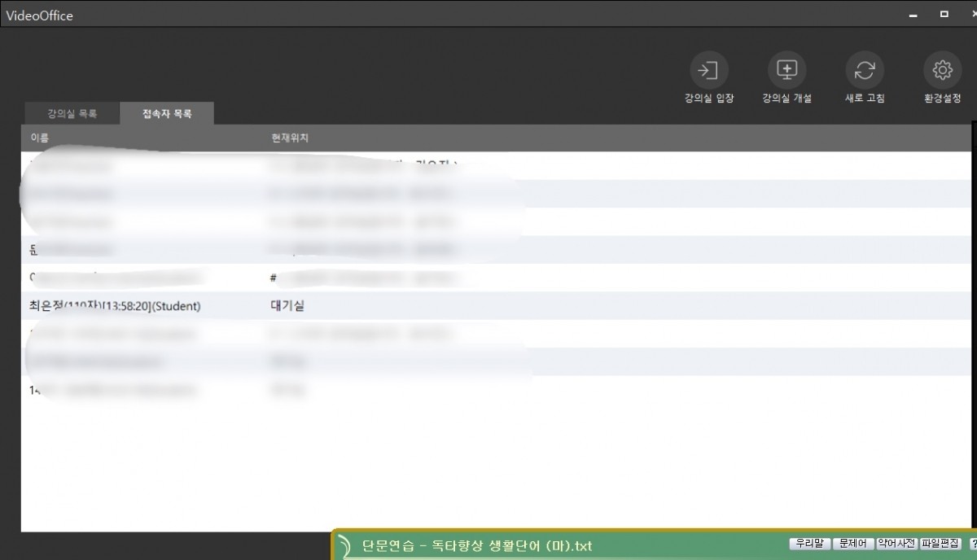
Task: Click the ? help button on green bar
Action: (973, 544)
